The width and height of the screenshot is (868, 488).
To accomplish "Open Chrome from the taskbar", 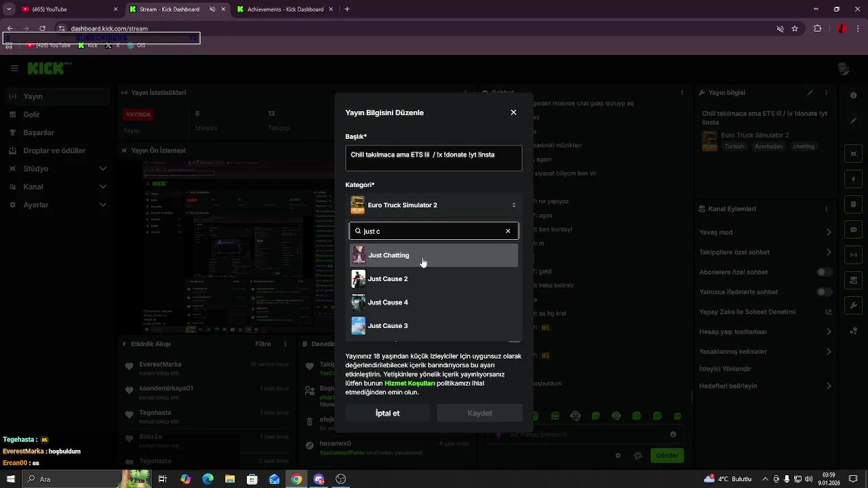I will 296,479.
